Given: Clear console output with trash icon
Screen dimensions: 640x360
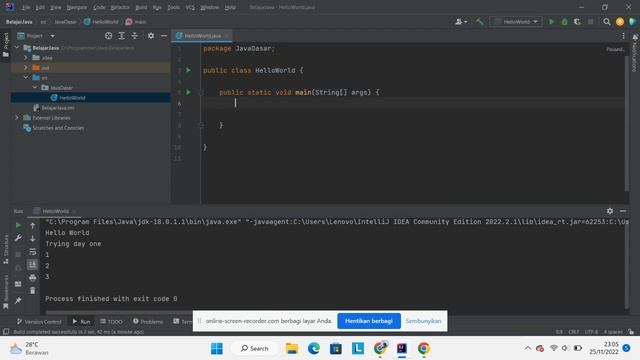Looking at the screenshot, I should tap(33, 291).
